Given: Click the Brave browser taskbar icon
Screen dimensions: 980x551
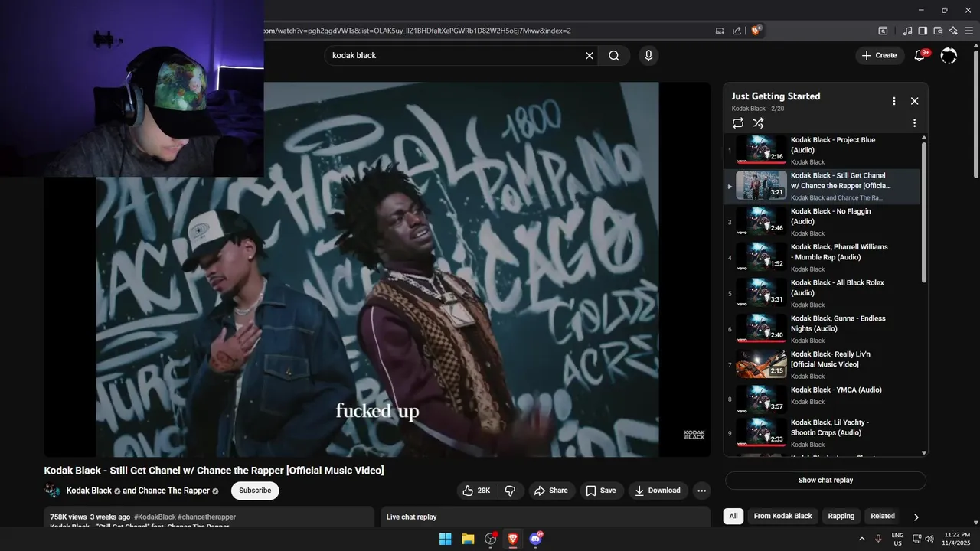Looking at the screenshot, I should point(513,539).
